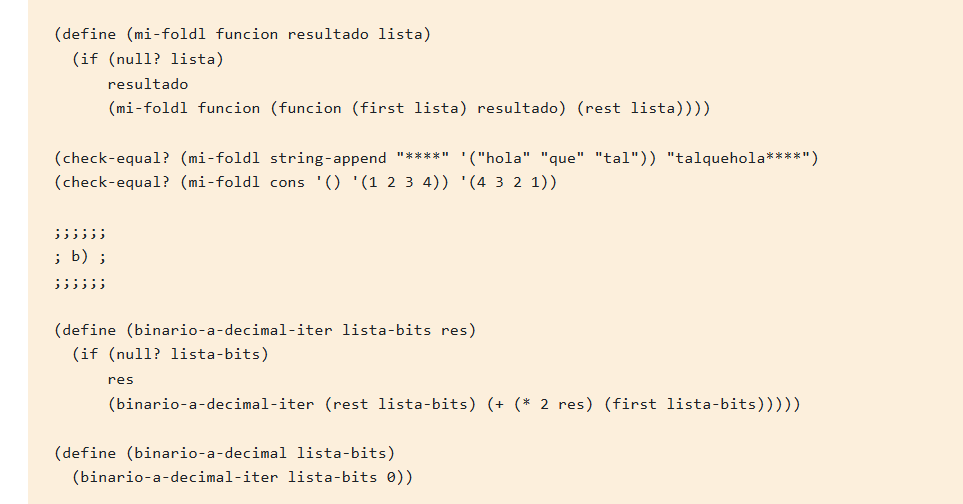Click the word resultado on its own line
Screen dimensions: 963x504
click(148, 84)
